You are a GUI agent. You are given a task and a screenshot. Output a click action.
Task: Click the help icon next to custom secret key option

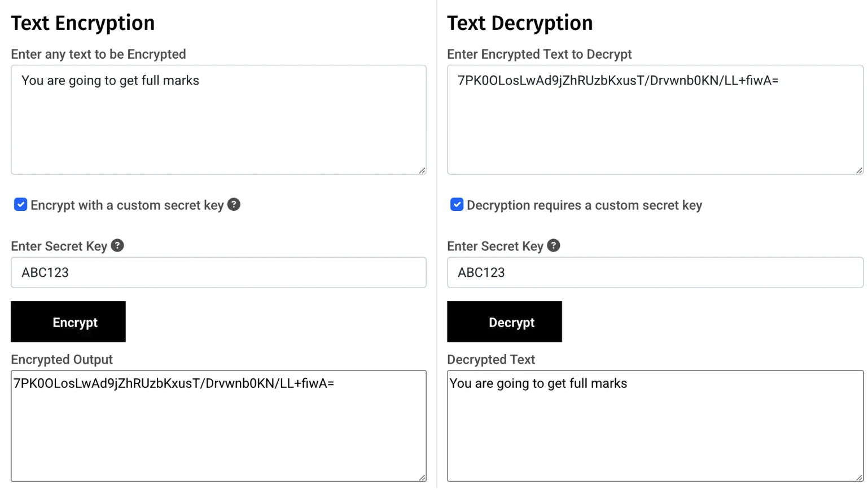[234, 205]
